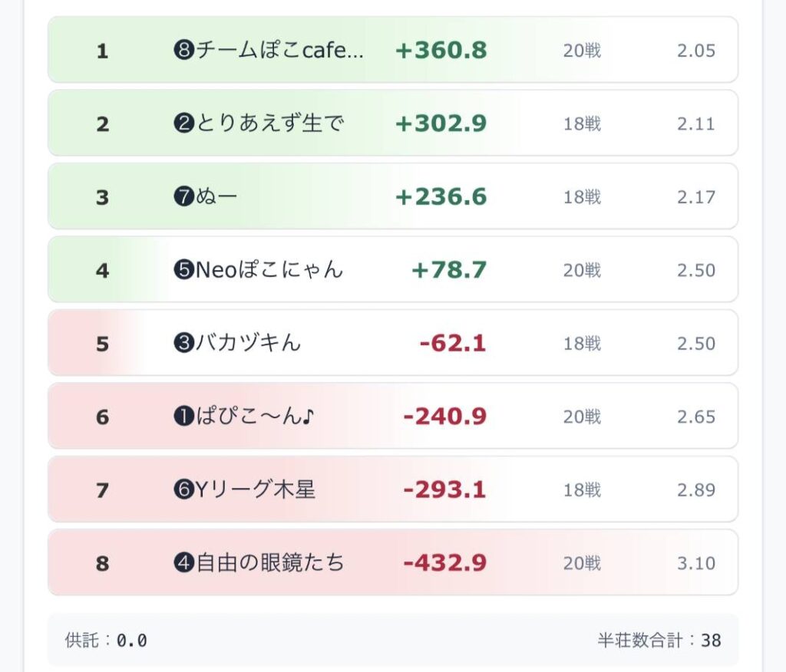The image size is (786, 672).
Task: Click rank number 1 in top row
Action: [x=102, y=51]
